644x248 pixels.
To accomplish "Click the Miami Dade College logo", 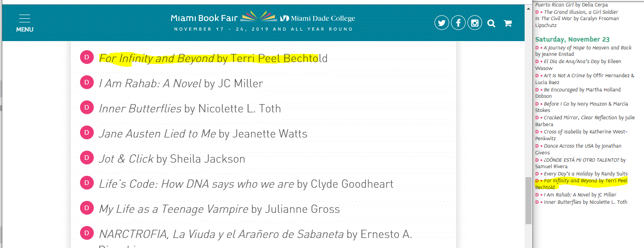I will [317, 18].
